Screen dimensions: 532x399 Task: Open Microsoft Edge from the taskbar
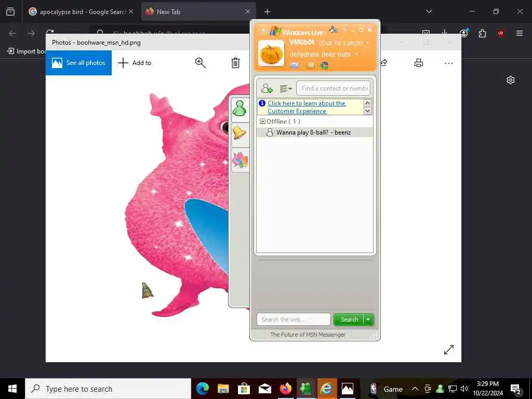203,389
